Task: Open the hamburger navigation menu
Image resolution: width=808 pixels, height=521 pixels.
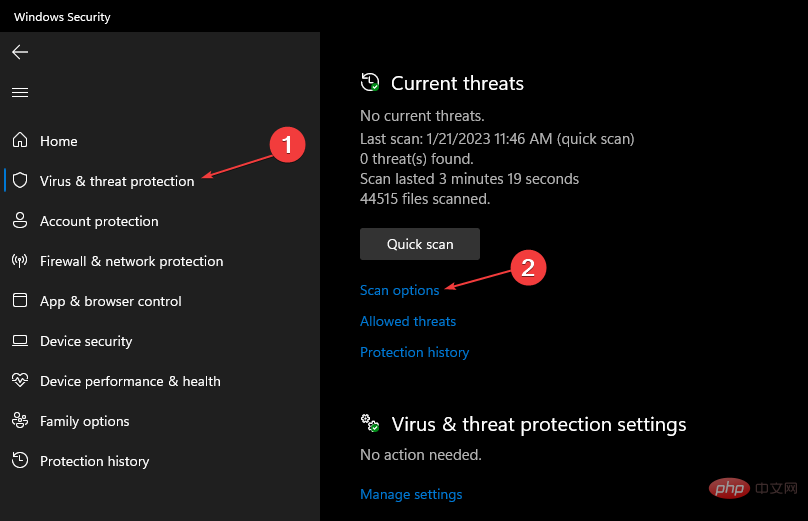Action: point(20,93)
